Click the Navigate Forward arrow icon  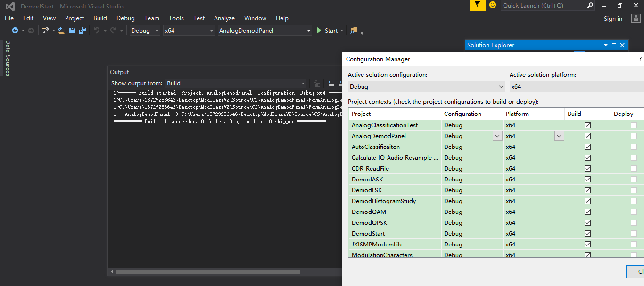click(x=31, y=30)
